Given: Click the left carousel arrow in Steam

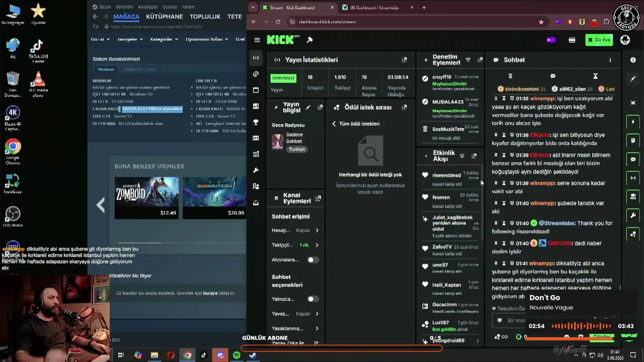Looking at the screenshot, I should click(x=101, y=205).
